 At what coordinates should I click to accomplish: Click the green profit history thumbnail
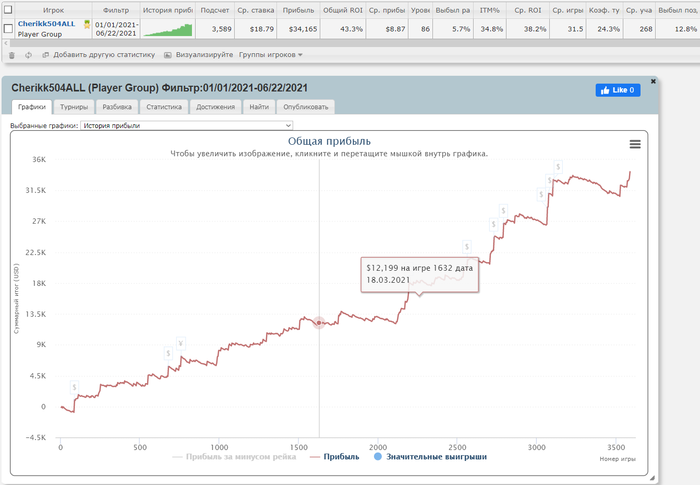(x=168, y=29)
